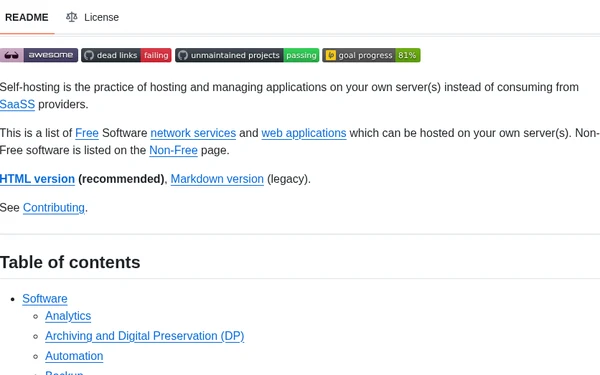Click the word (recommended) in bold
The height and width of the screenshot is (375, 600).
[x=121, y=179]
